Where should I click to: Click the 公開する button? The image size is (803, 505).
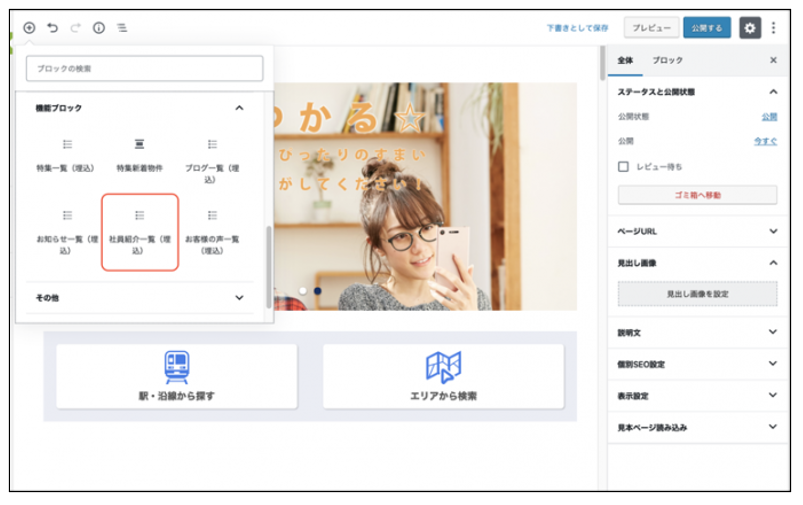[707, 28]
